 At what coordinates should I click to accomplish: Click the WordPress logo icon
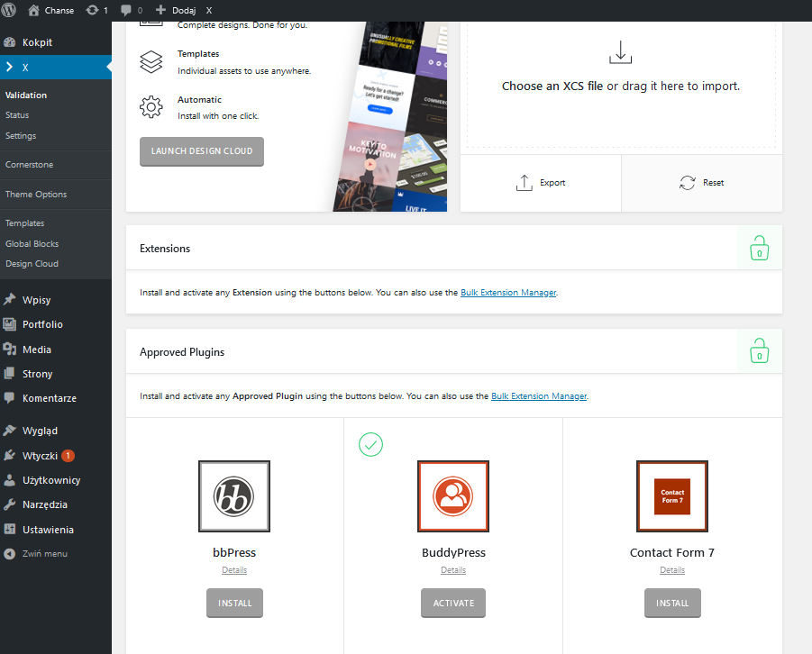[9, 10]
